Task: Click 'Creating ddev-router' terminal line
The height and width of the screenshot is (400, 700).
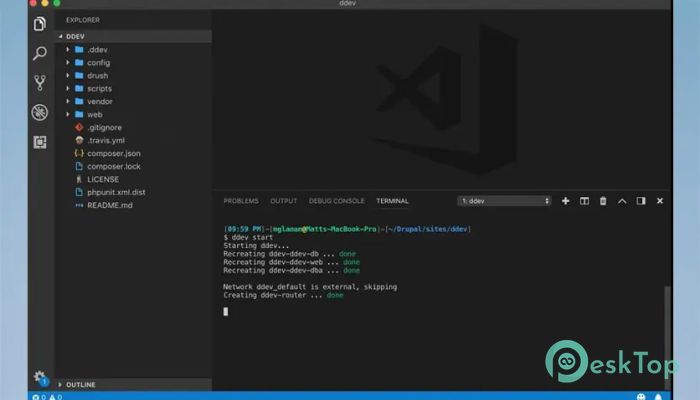Action: point(283,295)
